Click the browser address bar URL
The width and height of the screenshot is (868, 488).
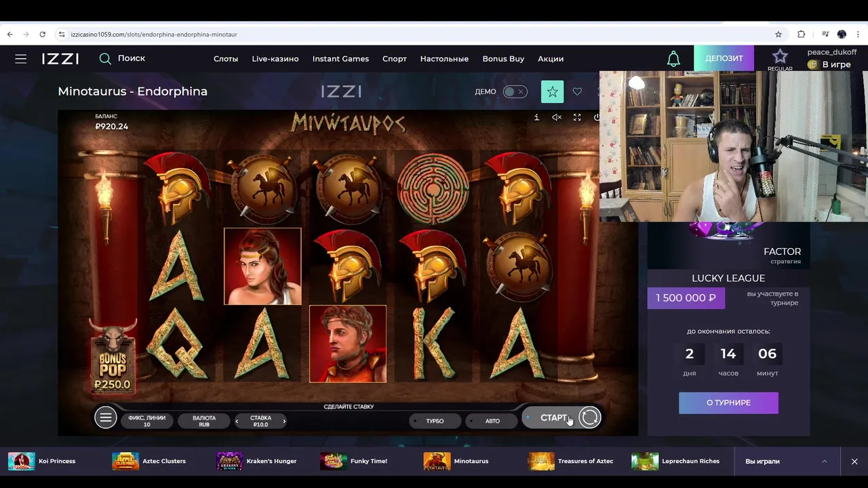[153, 34]
